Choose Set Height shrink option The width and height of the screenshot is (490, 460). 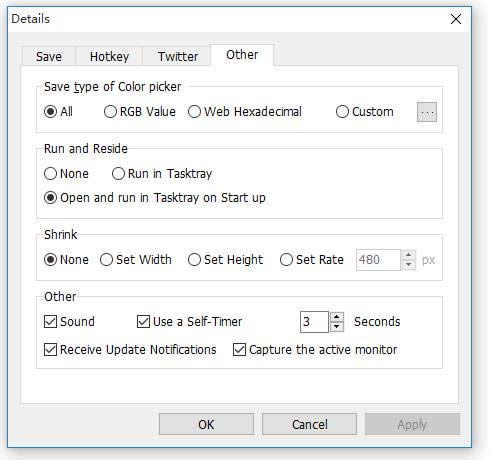pyautogui.click(x=226, y=260)
